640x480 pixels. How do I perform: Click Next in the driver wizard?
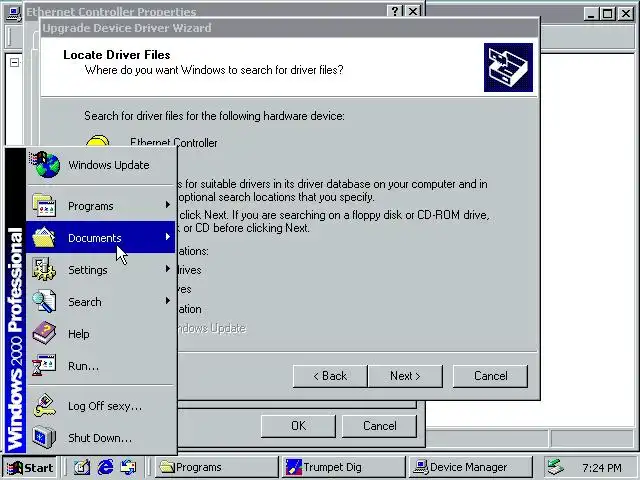click(x=405, y=376)
